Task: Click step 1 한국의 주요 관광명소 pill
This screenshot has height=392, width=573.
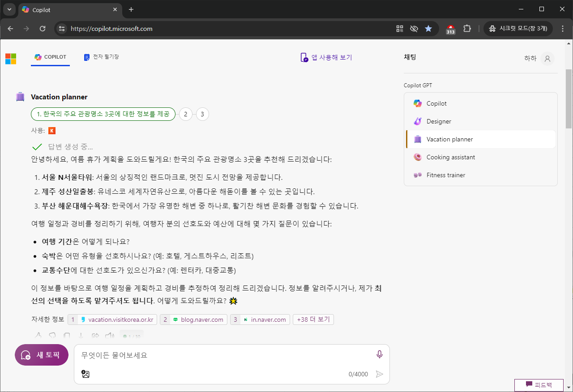Action: pos(103,114)
